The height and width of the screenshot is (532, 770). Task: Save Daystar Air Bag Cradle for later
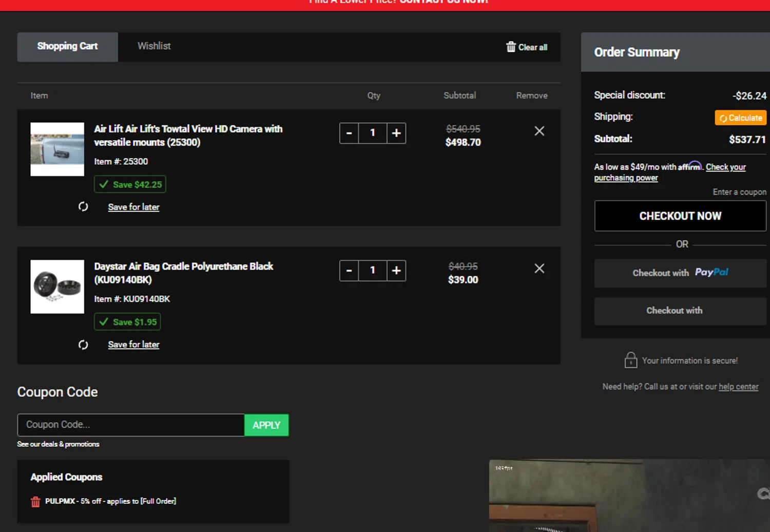[133, 345]
